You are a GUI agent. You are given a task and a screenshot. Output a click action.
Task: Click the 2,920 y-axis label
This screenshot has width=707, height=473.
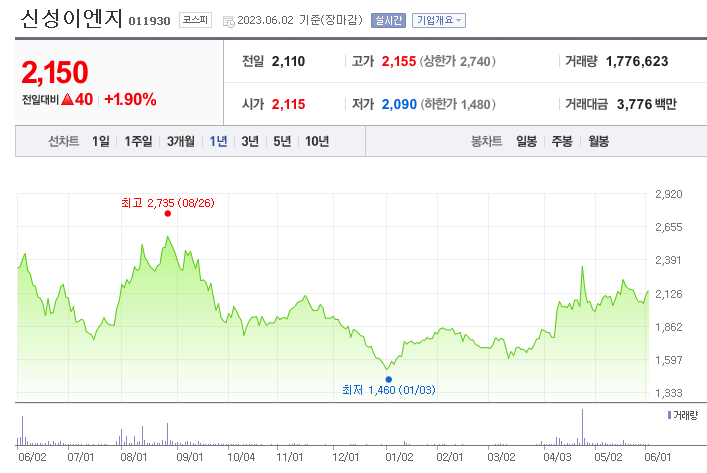click(x=668, y=194)
